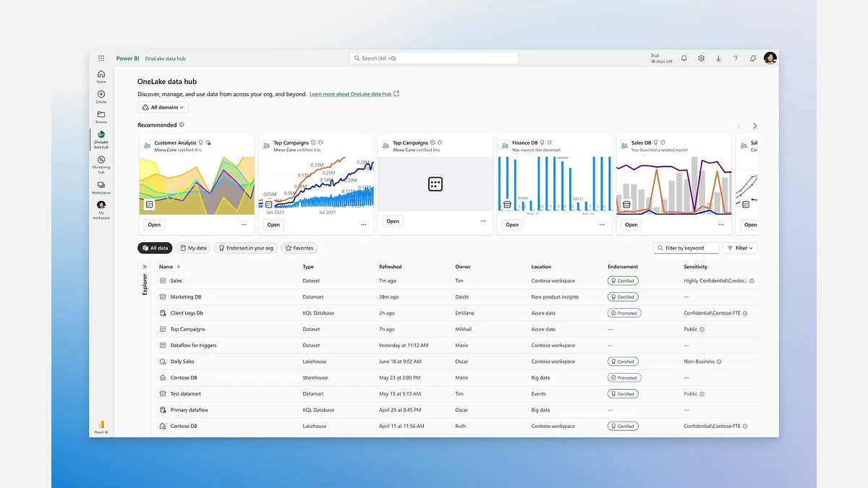Click the Sales DB chart thumbnail
This screenshot has height=488, width=868.
674,186
